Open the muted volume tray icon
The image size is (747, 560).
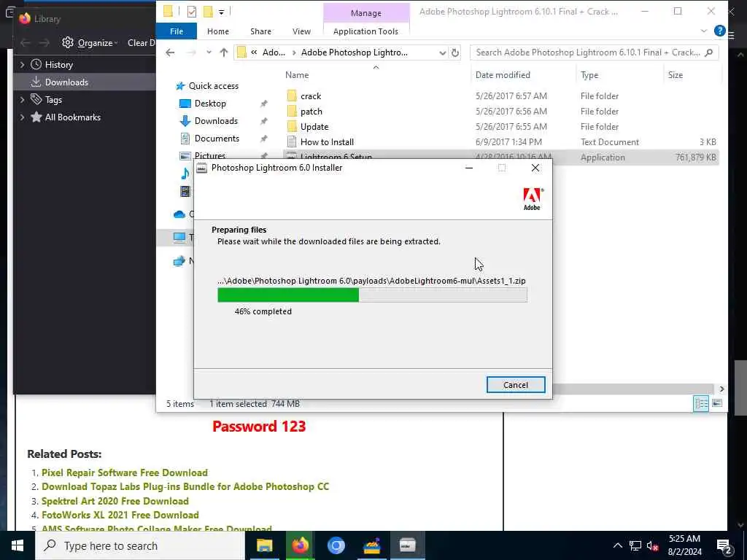653,545
